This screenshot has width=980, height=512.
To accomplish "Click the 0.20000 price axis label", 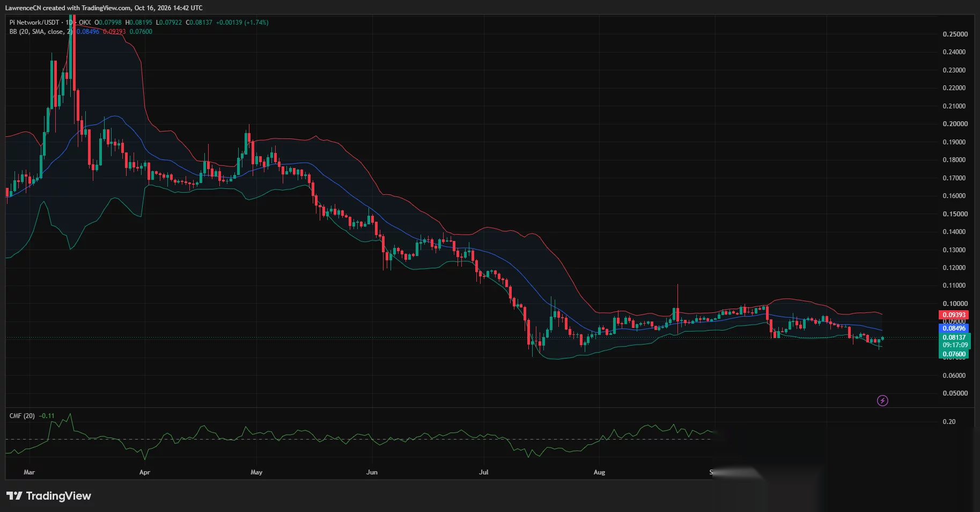I will (x=955, y=124).
